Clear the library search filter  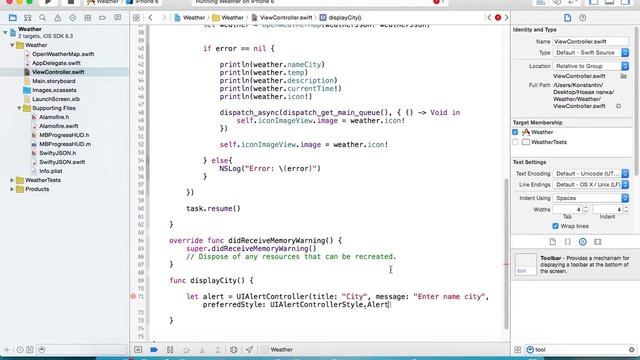click(x=631, y=349)
